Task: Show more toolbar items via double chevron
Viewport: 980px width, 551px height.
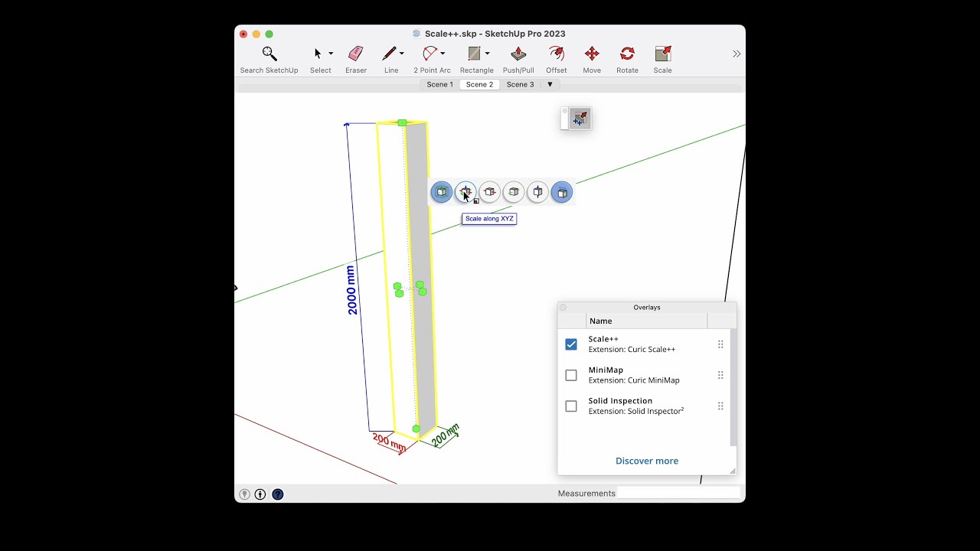Action: coord(737,54)
